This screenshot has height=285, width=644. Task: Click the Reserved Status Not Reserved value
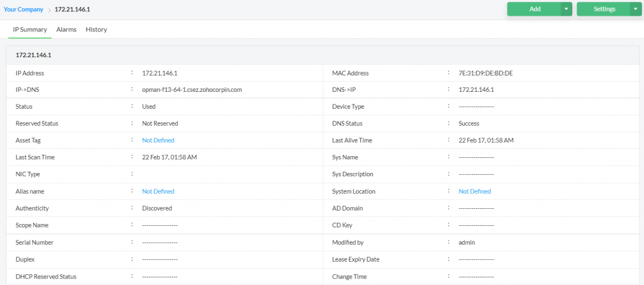click(x=160, y=123)
